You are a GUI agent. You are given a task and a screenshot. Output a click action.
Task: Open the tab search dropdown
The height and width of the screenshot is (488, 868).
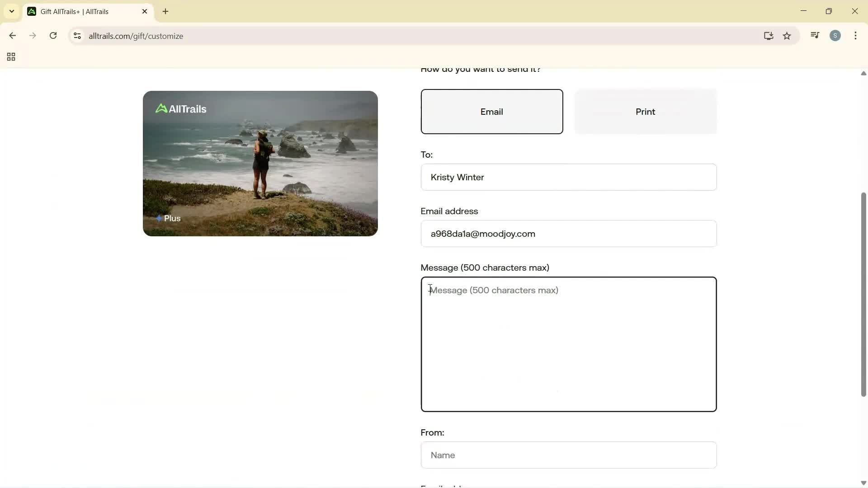tap(11, 11)
